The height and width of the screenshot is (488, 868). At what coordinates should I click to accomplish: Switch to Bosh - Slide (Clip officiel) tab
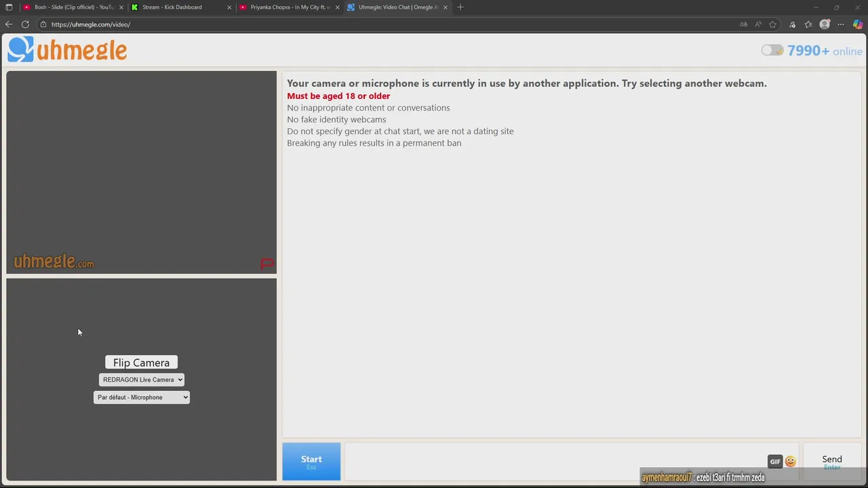point(73,7)
